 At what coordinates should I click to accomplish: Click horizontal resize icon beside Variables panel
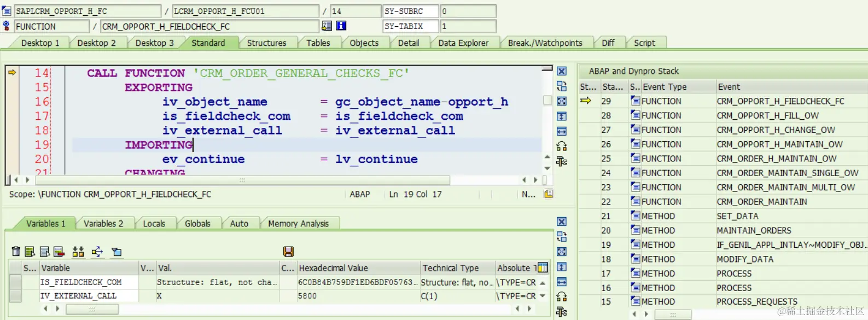pos(562,282)
